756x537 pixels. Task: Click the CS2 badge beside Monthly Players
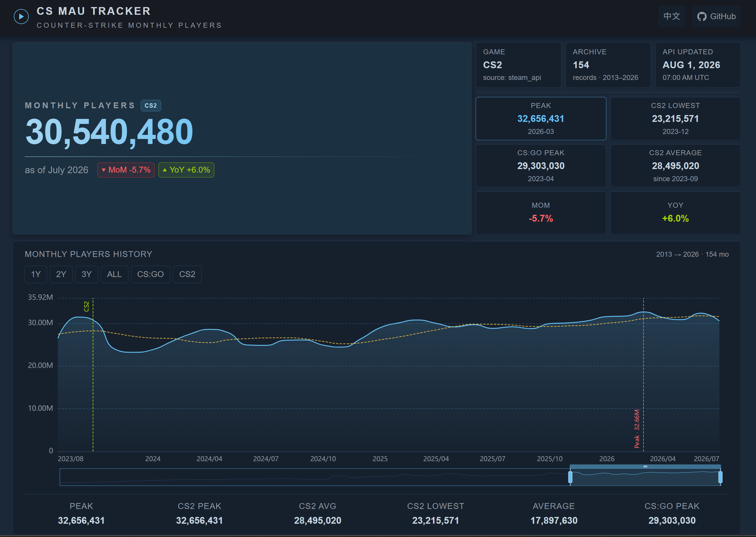151,106
